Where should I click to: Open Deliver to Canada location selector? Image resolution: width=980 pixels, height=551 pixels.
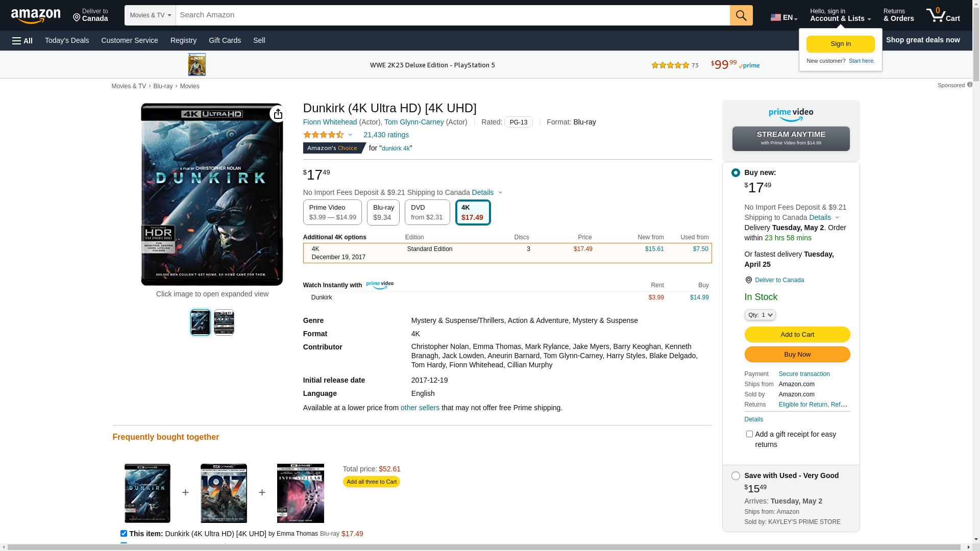pyautogui.click(x=90, y=15)
